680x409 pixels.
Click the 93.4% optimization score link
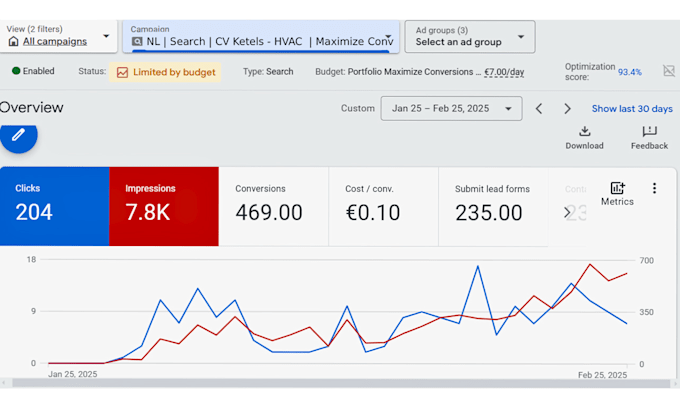click(630, 72)
